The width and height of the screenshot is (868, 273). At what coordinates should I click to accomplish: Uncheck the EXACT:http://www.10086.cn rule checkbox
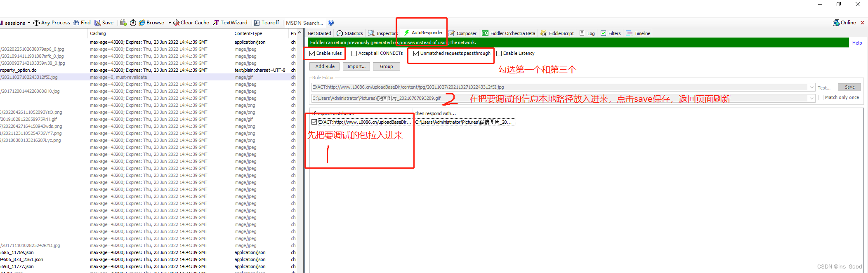tap(314, 122)
